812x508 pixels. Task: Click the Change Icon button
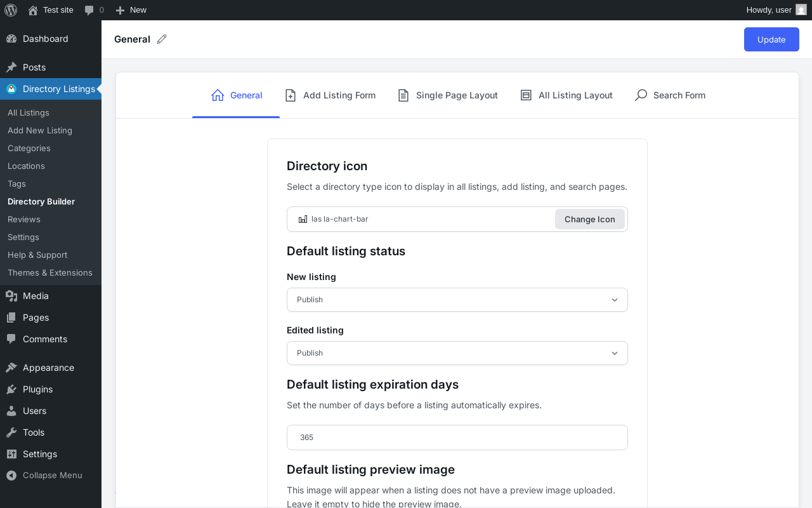(589, 219)
